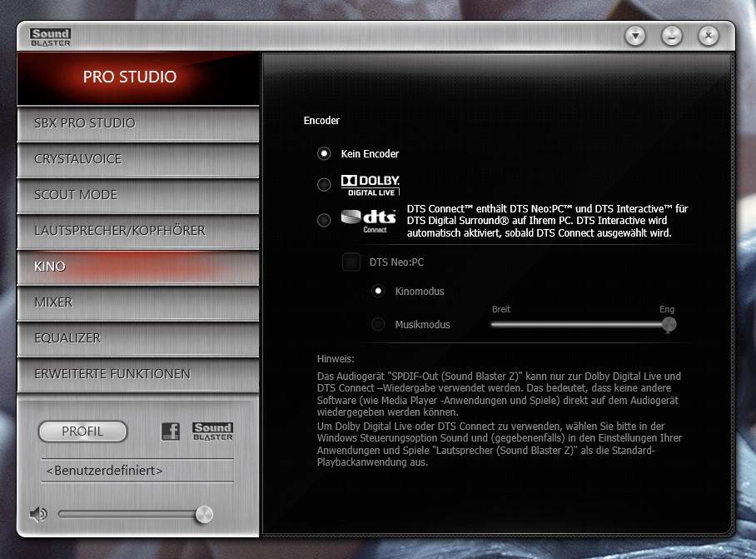
Task: Click the Sound Blaster logo in title bar
Action: [x=50, y=37]
